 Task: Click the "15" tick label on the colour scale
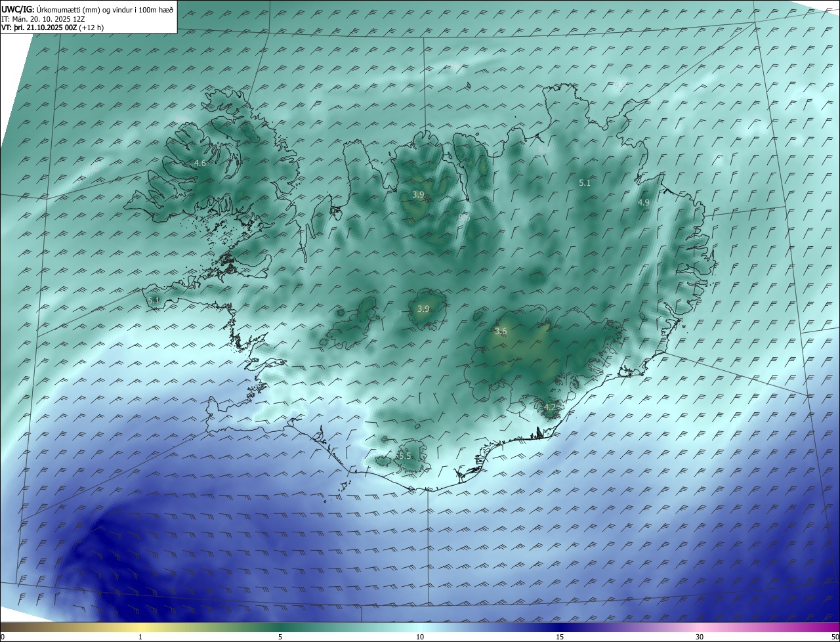560,637
